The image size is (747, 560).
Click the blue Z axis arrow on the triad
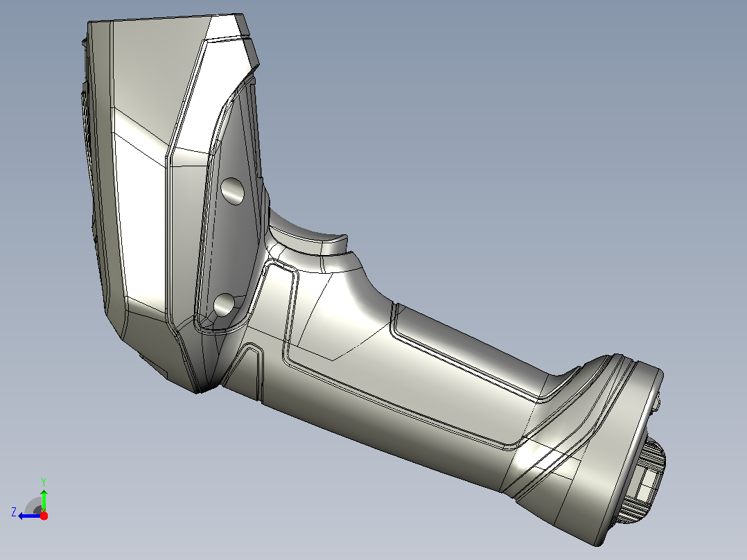click(x=30, y=516)
